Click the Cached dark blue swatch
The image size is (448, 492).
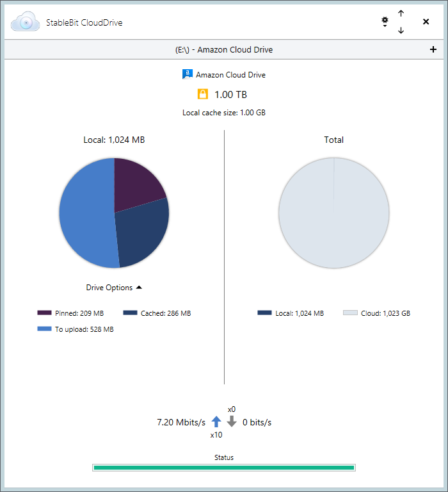click(x=130, y=313)
